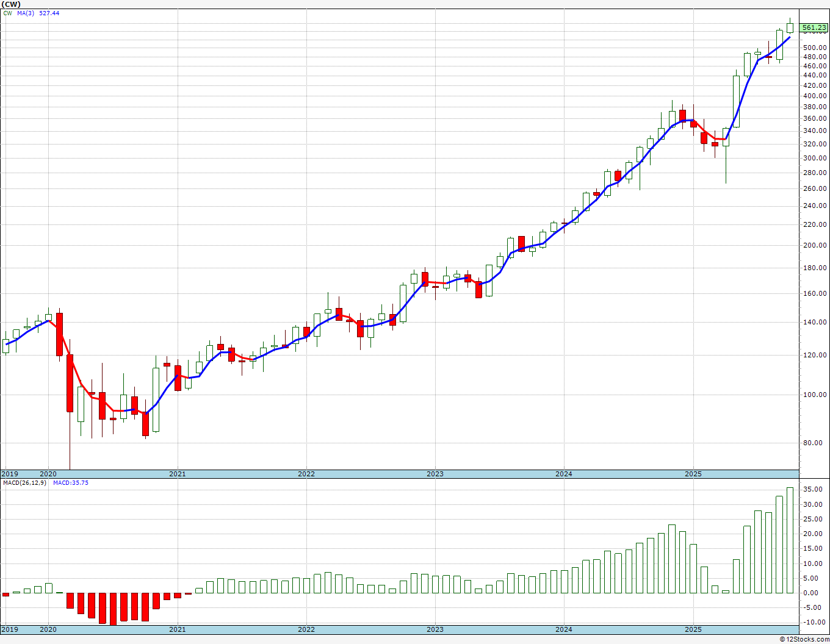
Task: Click the 2021 marker on price timeline
Action: pyautogui.click(x=177, y=474)
